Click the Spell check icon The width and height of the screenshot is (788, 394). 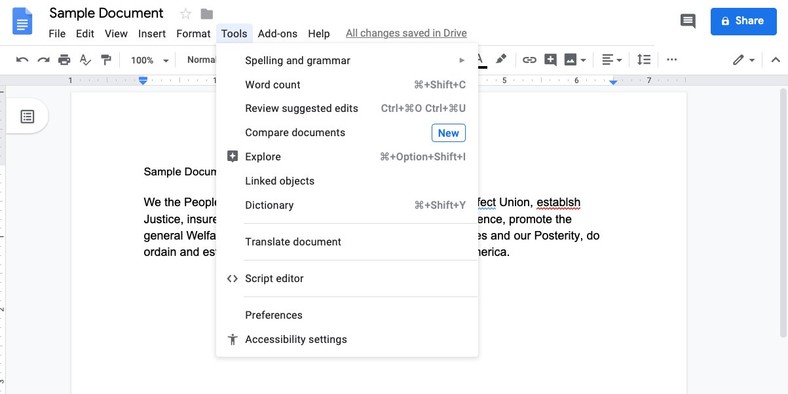pos(85,60)
